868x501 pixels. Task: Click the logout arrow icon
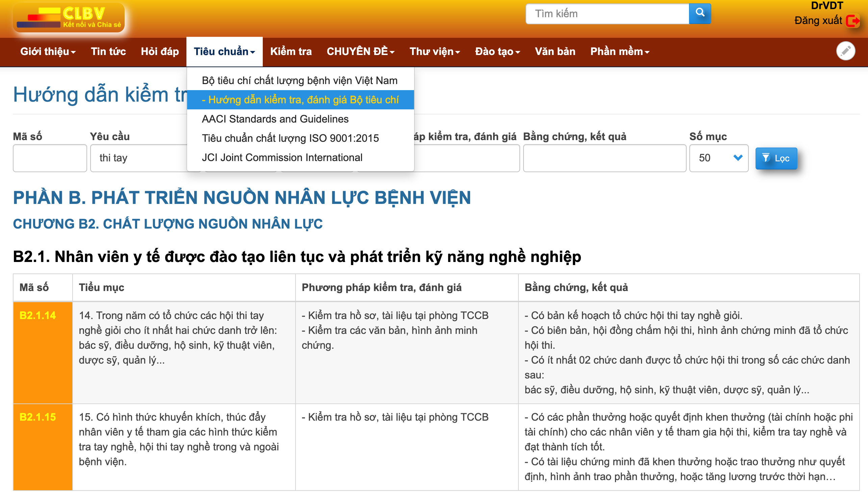click(853, 21)
